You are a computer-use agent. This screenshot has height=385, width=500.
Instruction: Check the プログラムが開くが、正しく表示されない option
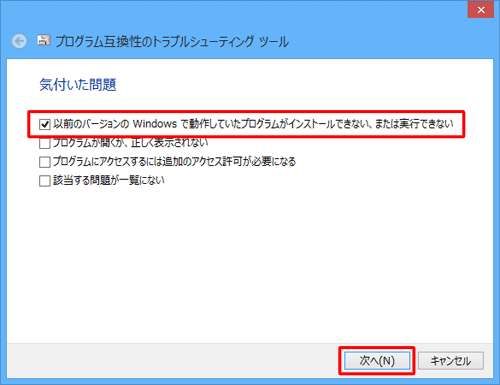click(45, 143)
